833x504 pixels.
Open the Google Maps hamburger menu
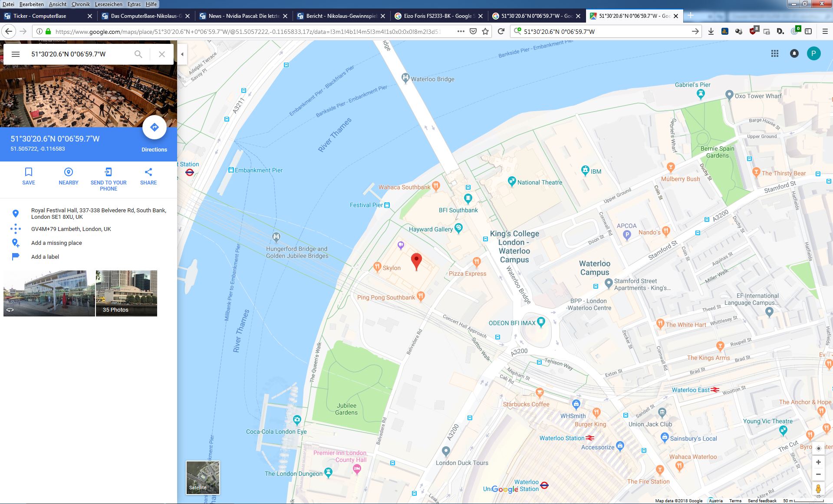coord(16,54)
